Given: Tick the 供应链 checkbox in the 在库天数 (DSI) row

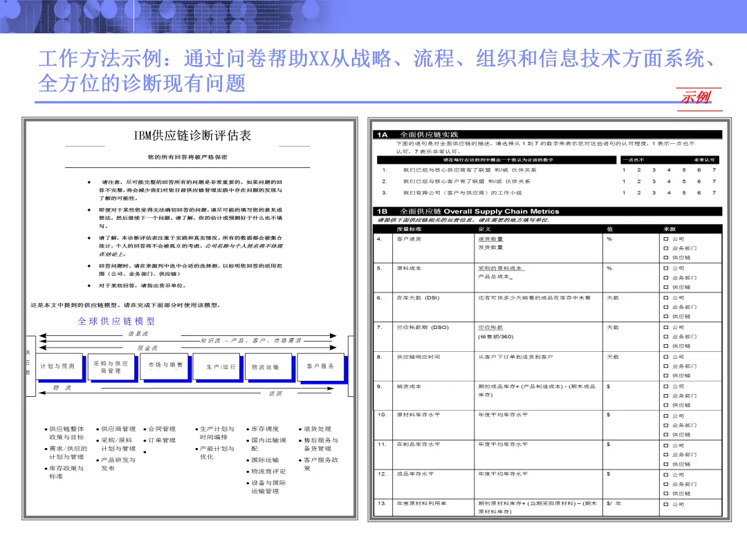Looking at the screenshot, I should 666,317.
